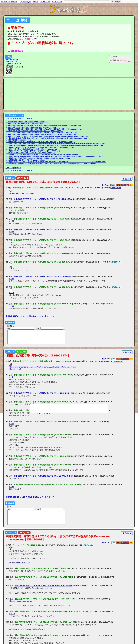This screenshot has height=644, width=138.
Task: Click 5★ badge in 長期国債 thread header
Action: pos(131,185)
